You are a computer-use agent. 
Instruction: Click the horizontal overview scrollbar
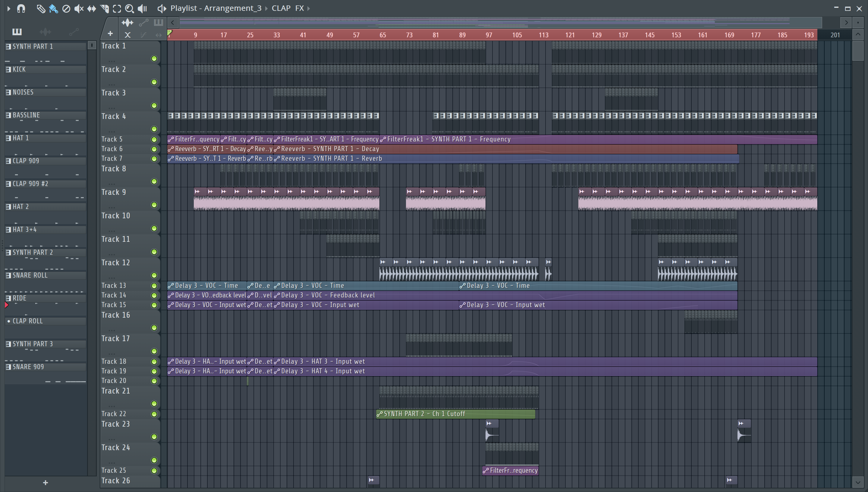pyautogui.click(x=500, y=23)
